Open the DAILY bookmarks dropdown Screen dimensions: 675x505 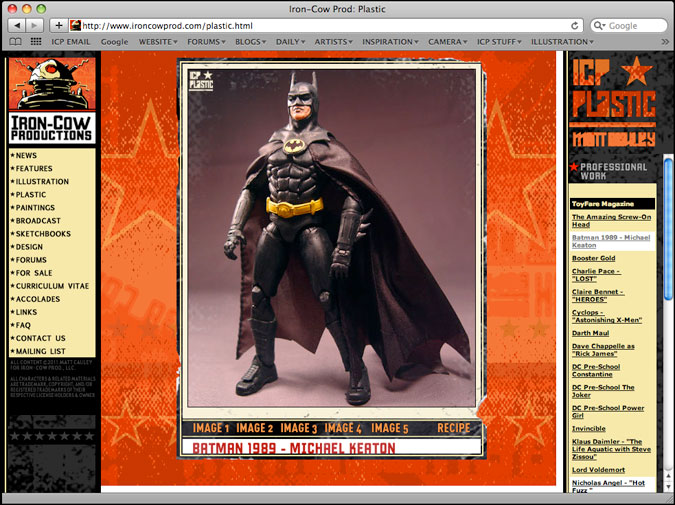tap(291, 42)
